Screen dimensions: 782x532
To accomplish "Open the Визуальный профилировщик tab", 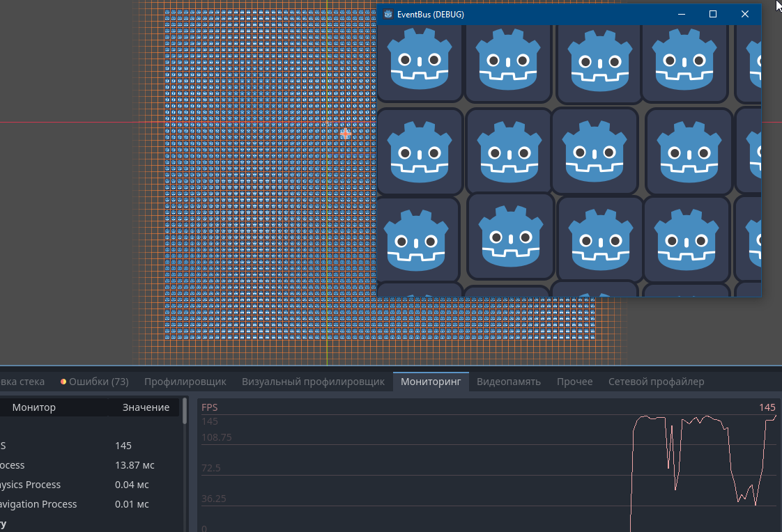I will [x=313, y=382].
